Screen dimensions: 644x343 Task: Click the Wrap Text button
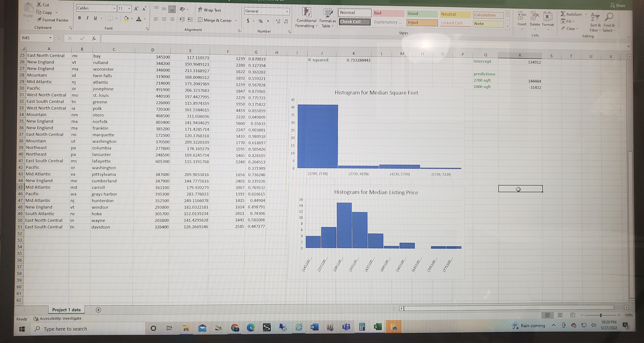point(210,10)
